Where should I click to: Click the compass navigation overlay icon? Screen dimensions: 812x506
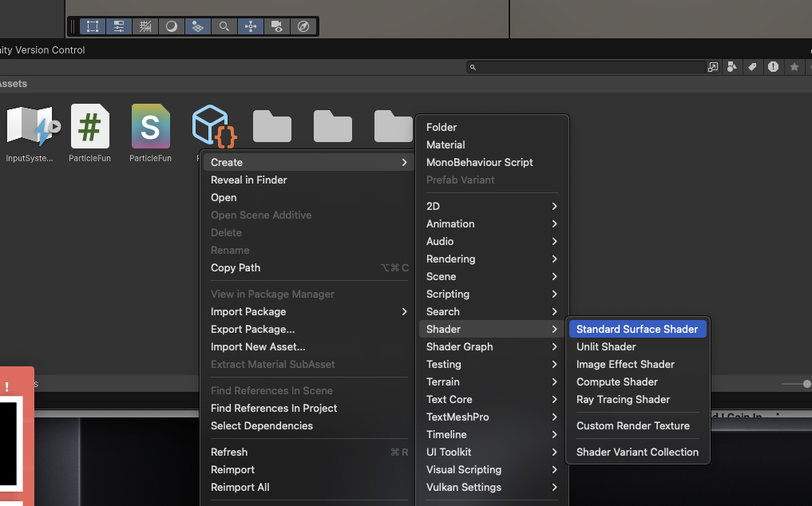[x=303, y=26]
